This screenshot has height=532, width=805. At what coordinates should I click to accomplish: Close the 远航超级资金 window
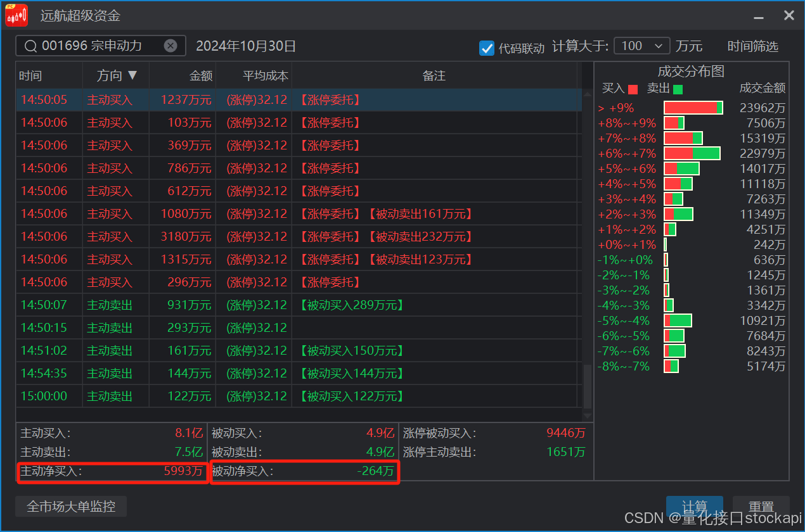(x=789, y=15)
